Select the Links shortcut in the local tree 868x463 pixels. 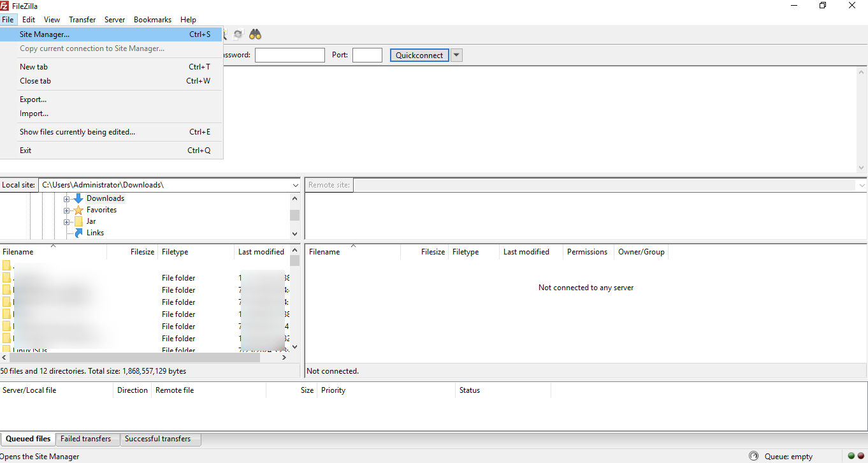pyautogui.click(x=94, y=233)
